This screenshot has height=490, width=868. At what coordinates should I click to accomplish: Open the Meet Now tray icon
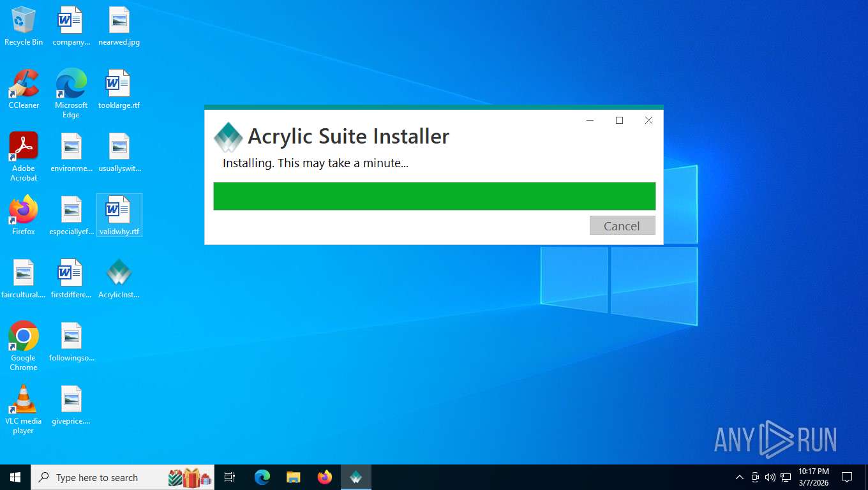pyautogui.click(x=755, y=477)
